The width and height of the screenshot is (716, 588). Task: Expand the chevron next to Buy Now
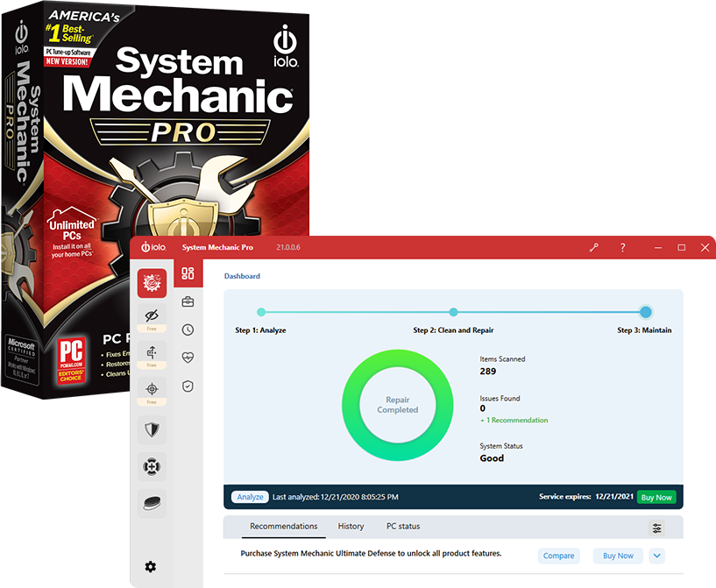[656, 556]
